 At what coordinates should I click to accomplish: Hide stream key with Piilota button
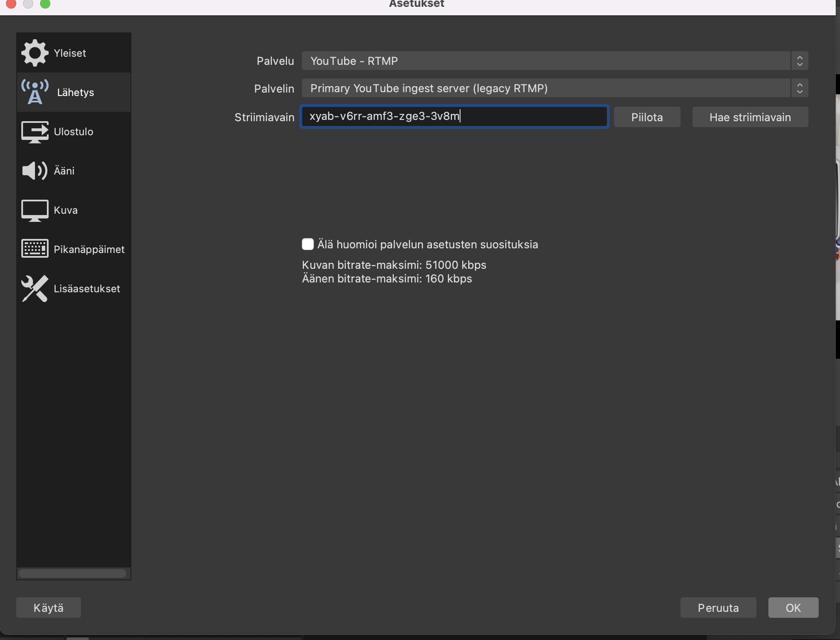(646, 117)
